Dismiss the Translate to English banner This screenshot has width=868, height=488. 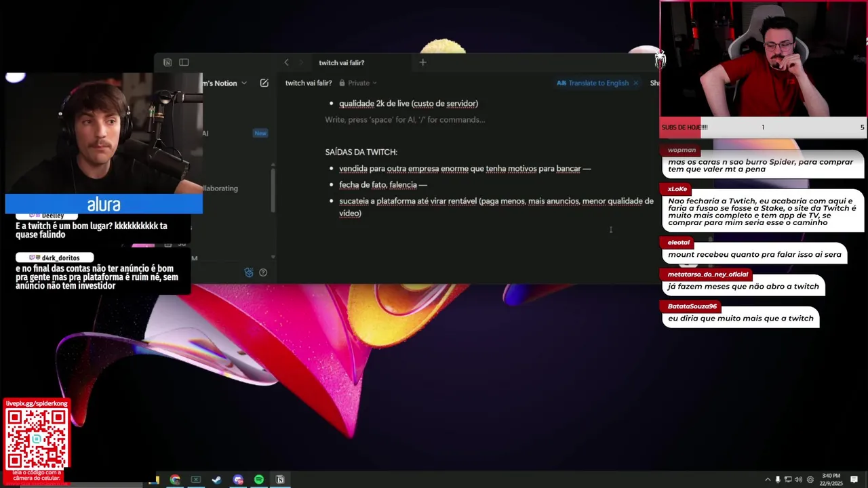point(635,83)
